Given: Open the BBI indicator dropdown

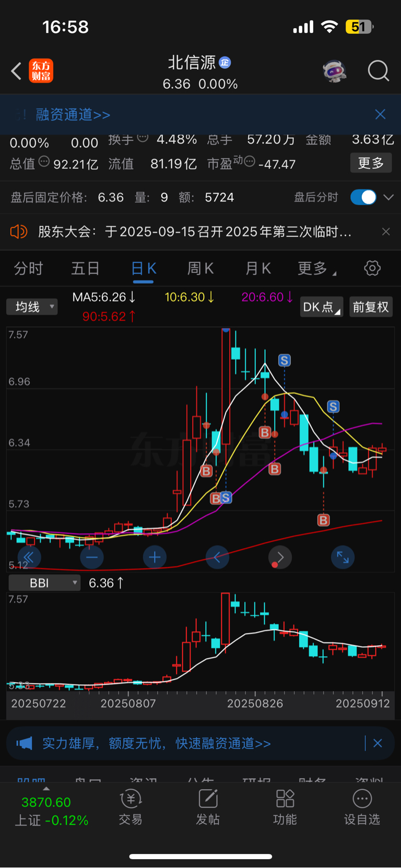Looking at the screenshot, I should (x=44, y=583).
